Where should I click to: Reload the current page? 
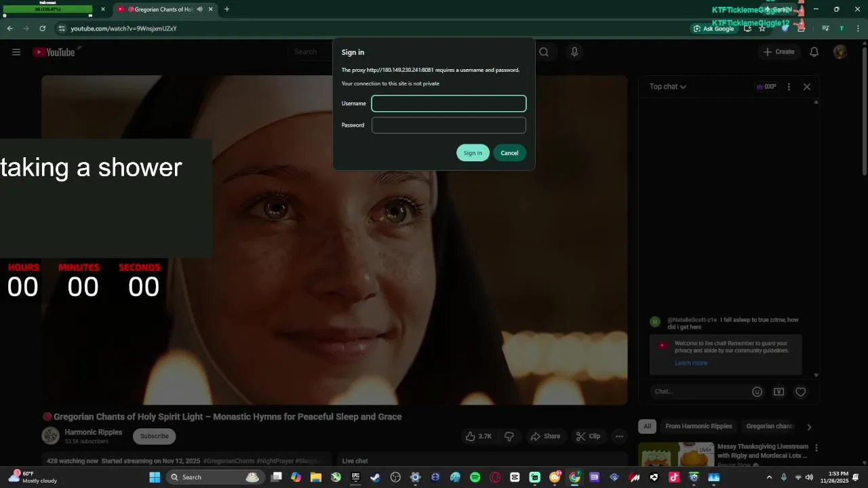click(x=43, y=28)
